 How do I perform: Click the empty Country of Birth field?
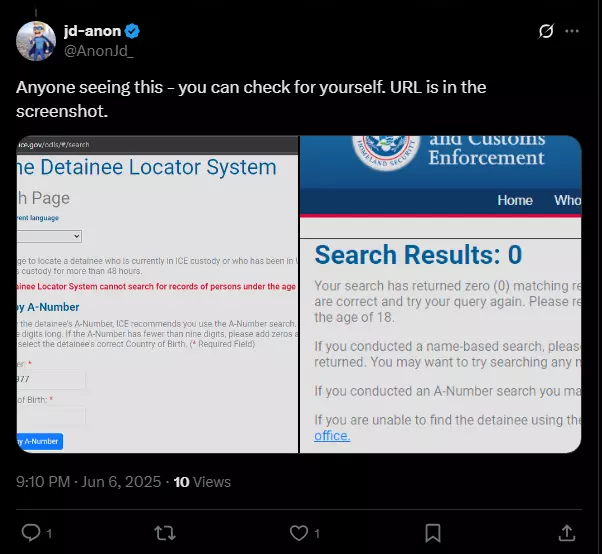(x=51, y=416)
